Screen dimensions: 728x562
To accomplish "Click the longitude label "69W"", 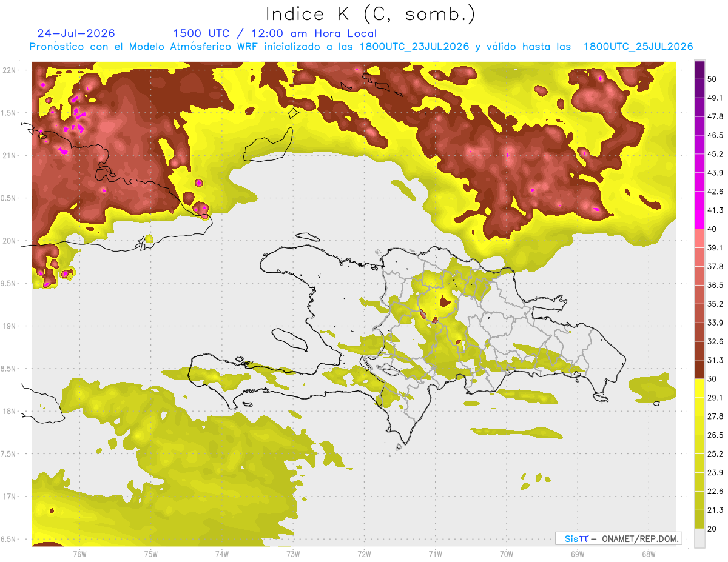I will 577,554.
